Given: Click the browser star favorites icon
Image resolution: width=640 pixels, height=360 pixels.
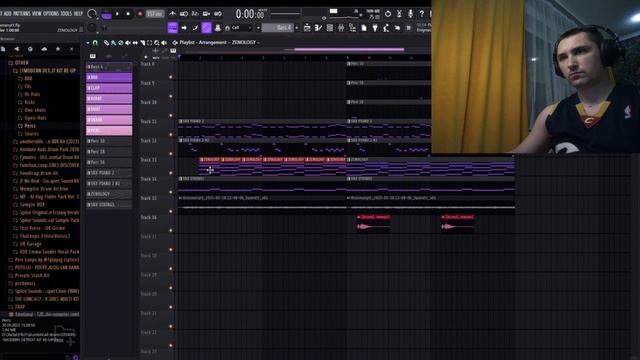Looking at the screenshot, I should [58, 49].
